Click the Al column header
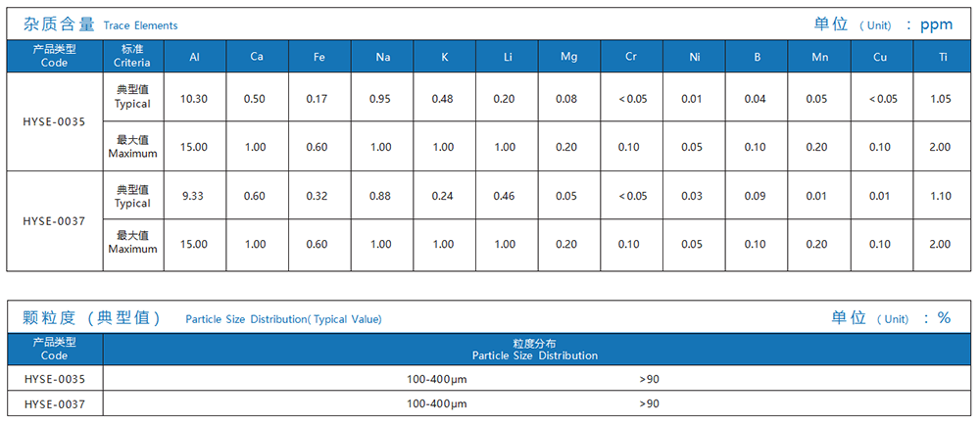This screenshot has height=424, width=980. (x=194, y=57)
